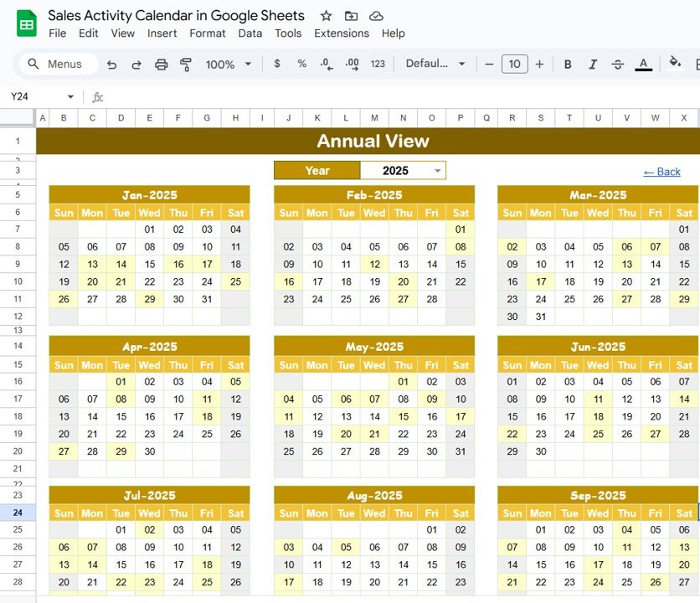Click day 31 in Jan-2025
The height and width of the screenshot is (603, 700).
(207, 299)
